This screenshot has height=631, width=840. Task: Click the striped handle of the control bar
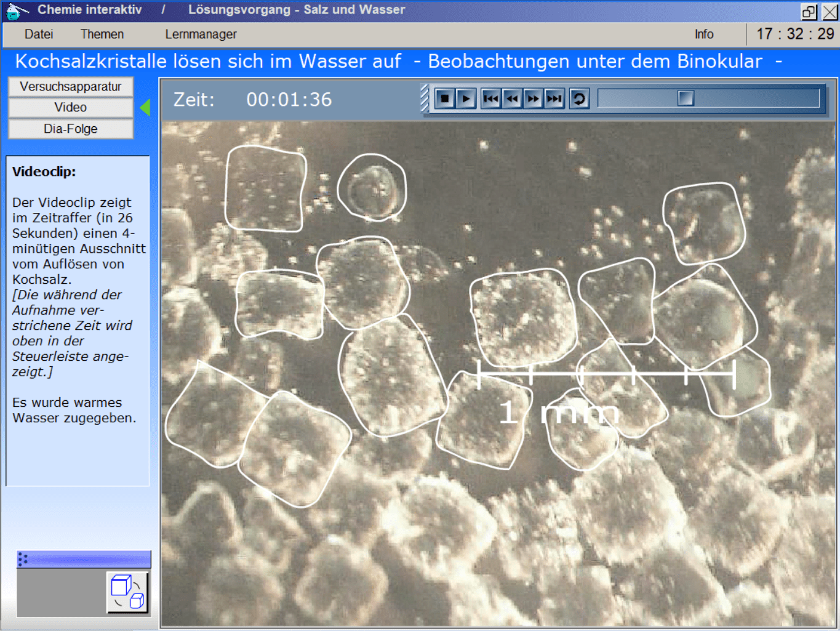click(425, 98)
